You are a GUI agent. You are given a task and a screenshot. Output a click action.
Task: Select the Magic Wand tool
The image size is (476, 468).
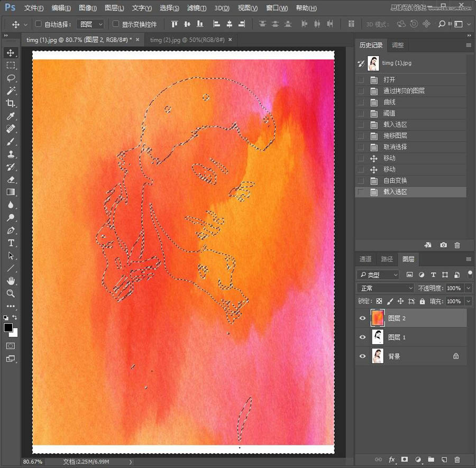click(x=11, y=91)
